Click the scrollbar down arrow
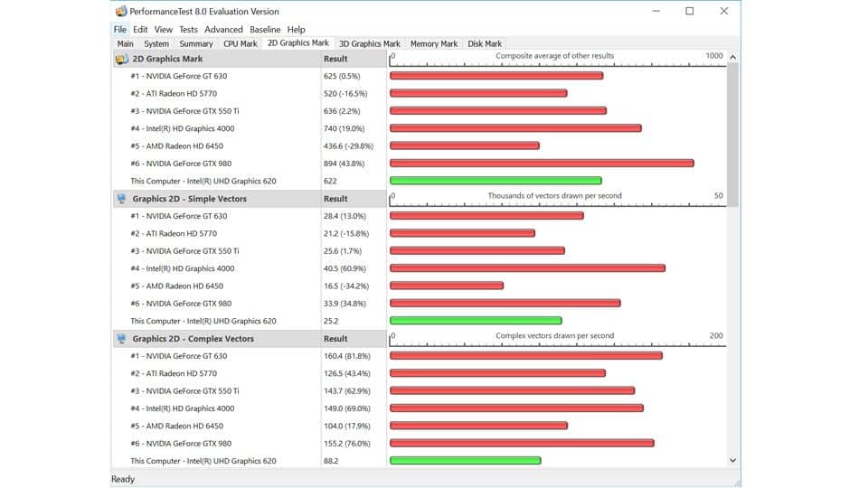868x488 pixels. click(x=733, y=460)
